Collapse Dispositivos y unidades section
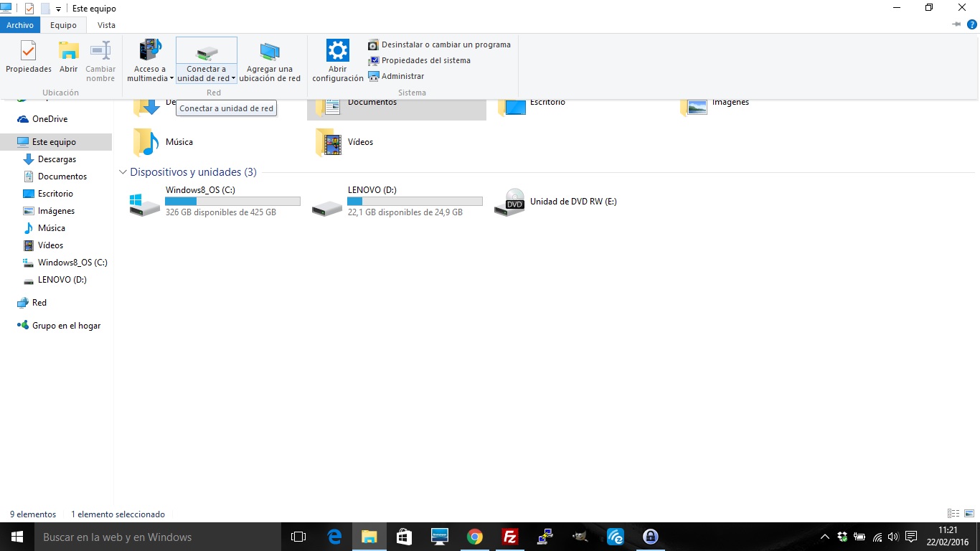Image resolution: width=980 pixels, height=551 pixels. 123,172
